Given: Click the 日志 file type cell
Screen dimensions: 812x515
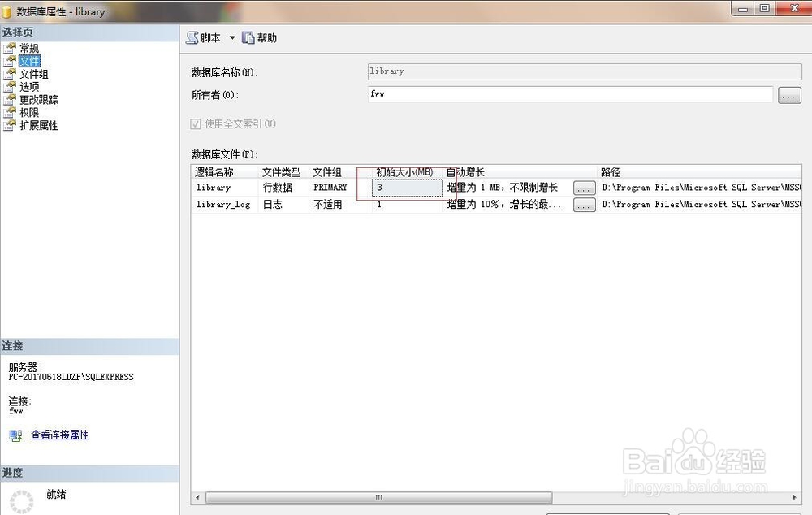Looking at the screenshot, I should 283,205.
